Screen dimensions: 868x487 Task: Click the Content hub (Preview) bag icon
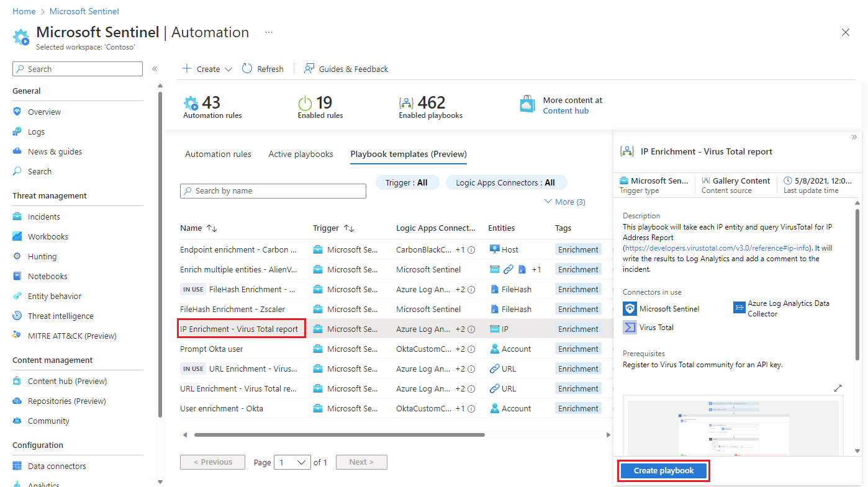pyautogui.click(x=17, y=381)
